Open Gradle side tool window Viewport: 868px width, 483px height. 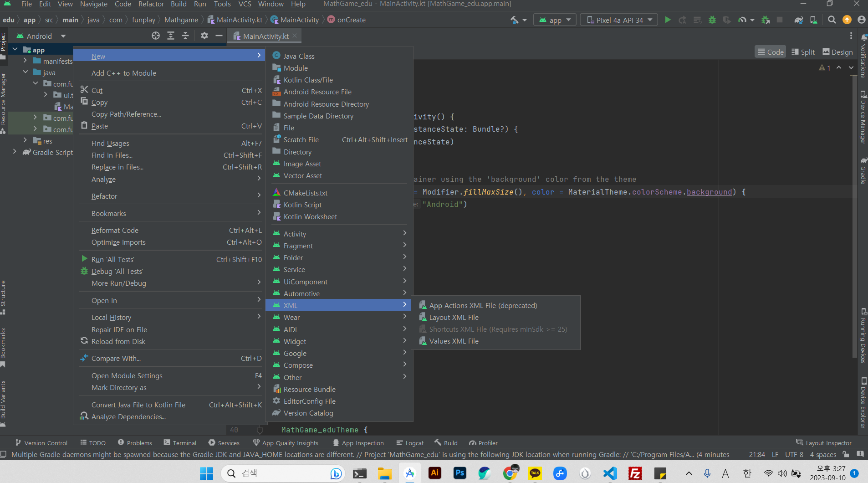click(x=863, y=171)
